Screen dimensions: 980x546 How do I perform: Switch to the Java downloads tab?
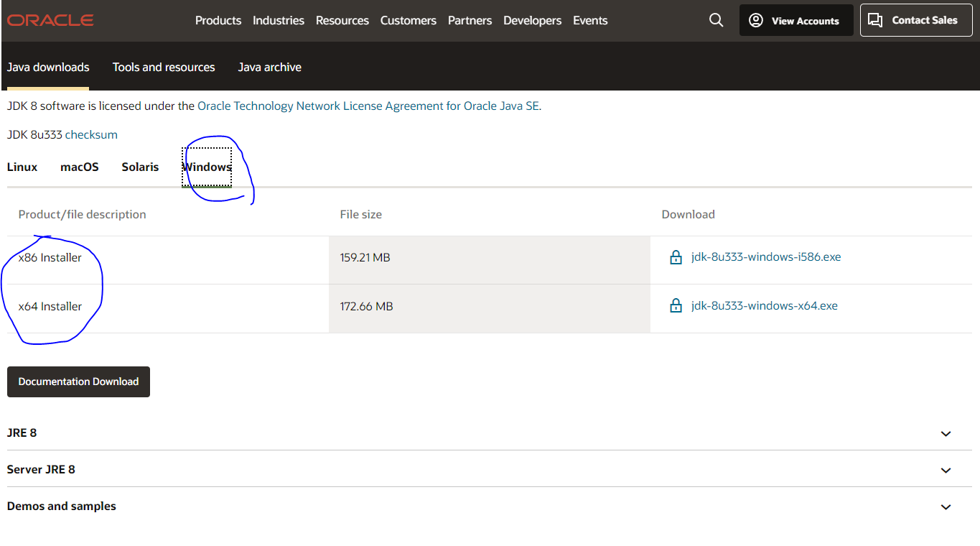pyautogui.click(x=48, y=67)
